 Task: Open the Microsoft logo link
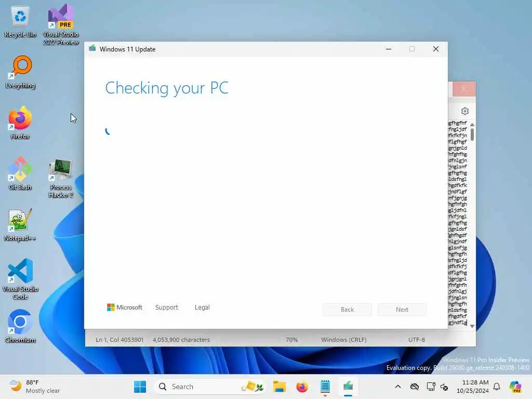coord(125,307)
